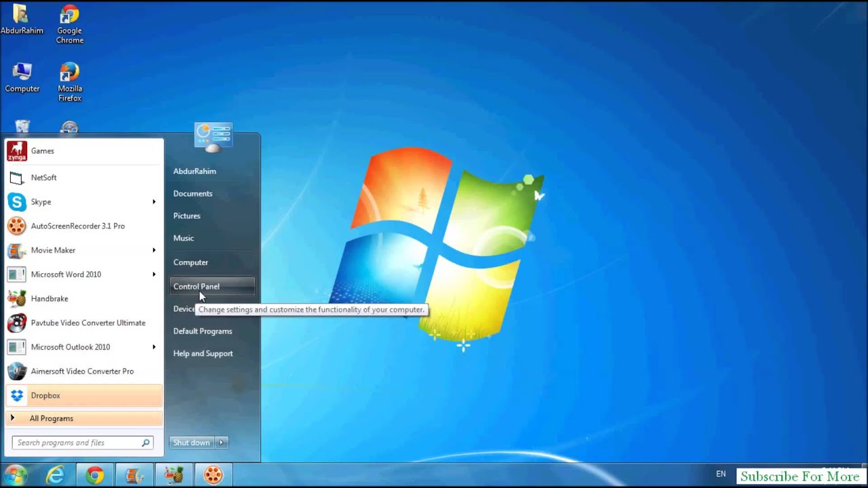Viewport: 868px width, 488px height.
Task: Open the Movie Maker program icon
Action: [17, 251]
